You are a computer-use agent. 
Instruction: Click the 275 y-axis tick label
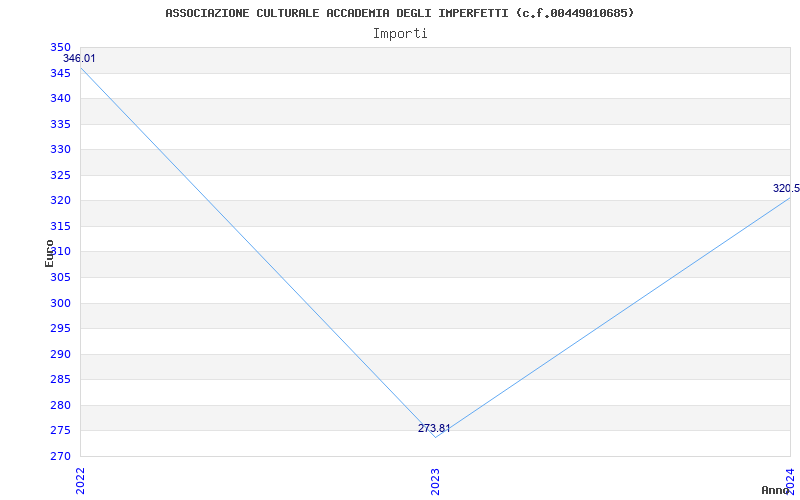tap(60, 431)
